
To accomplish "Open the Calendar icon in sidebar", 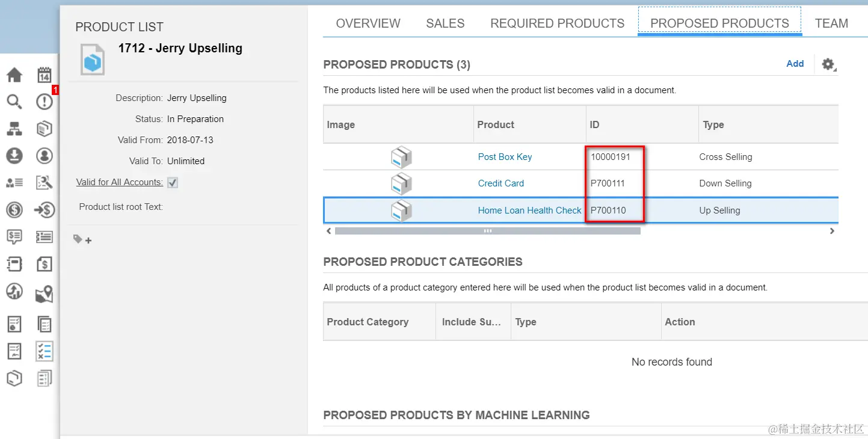I will pos(45,75).
